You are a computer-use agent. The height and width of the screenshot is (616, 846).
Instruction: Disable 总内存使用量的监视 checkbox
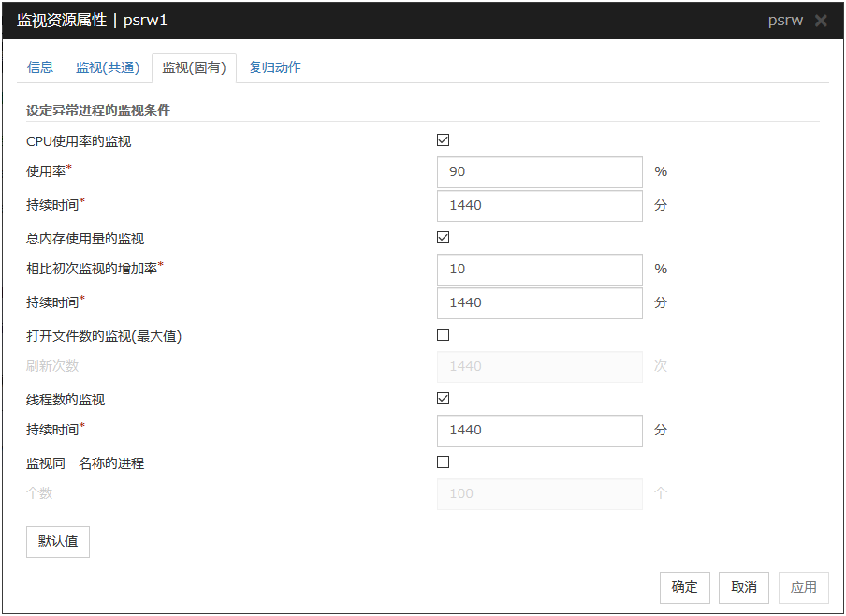444,238
